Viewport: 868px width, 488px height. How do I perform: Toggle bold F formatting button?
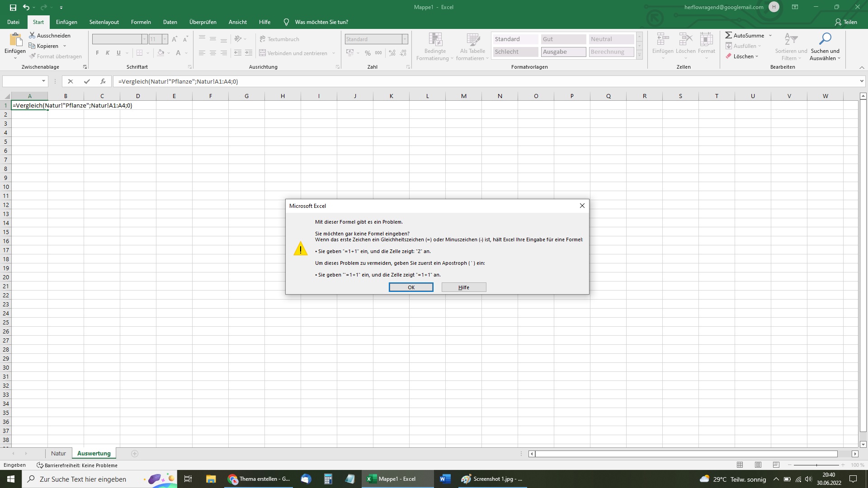97,53
